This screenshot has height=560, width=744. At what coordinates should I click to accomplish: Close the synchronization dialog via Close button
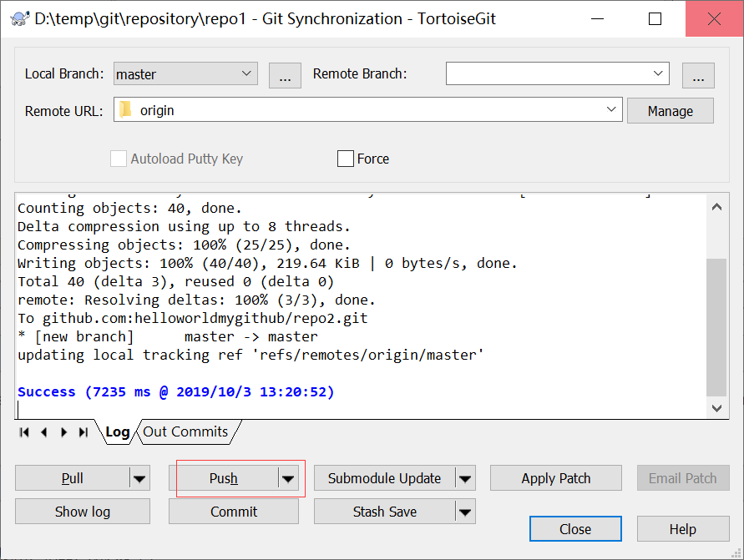coord(575,528)
